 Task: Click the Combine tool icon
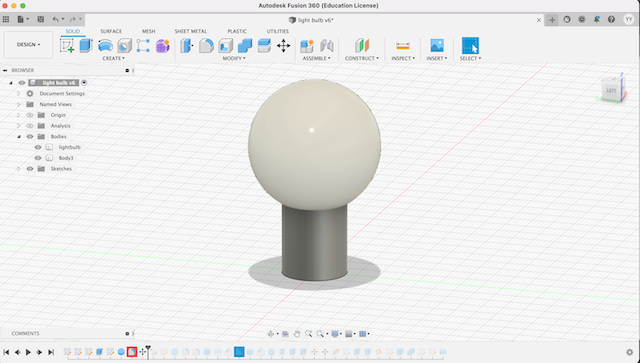tap(245, 45)
